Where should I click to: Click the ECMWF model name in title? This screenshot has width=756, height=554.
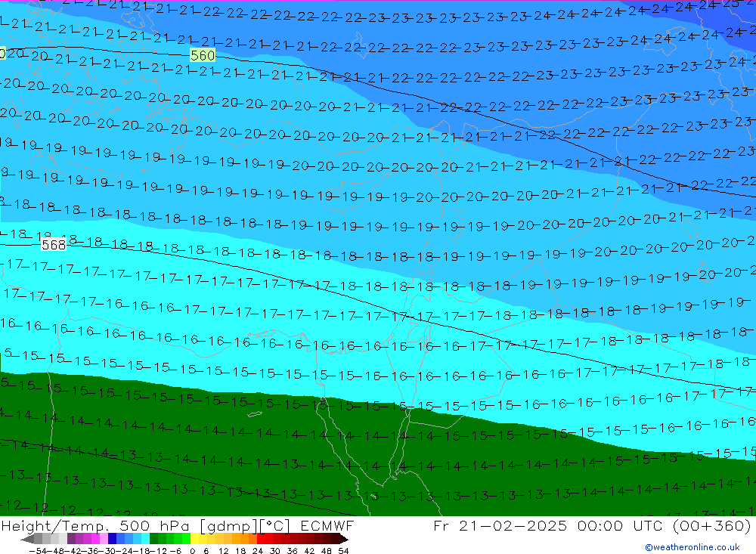click(327, 525)
